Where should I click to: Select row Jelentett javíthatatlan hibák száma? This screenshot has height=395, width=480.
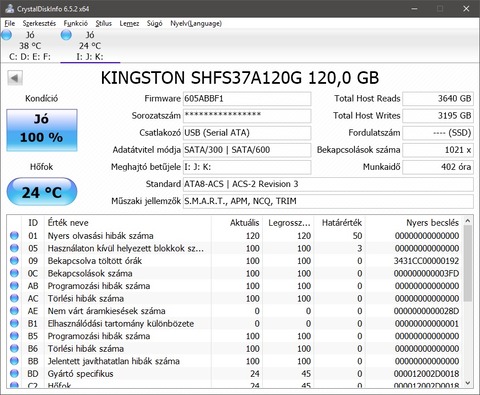pos(235,361)
